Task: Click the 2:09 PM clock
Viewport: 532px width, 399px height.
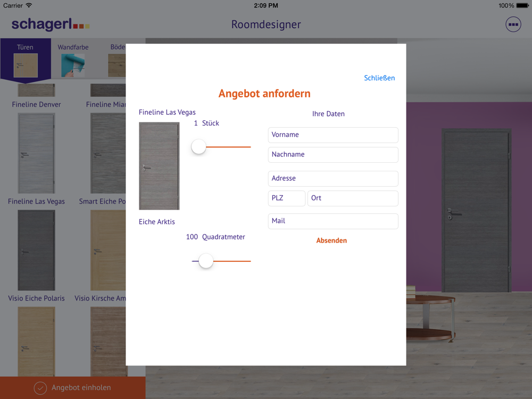Action: [266, 5]
